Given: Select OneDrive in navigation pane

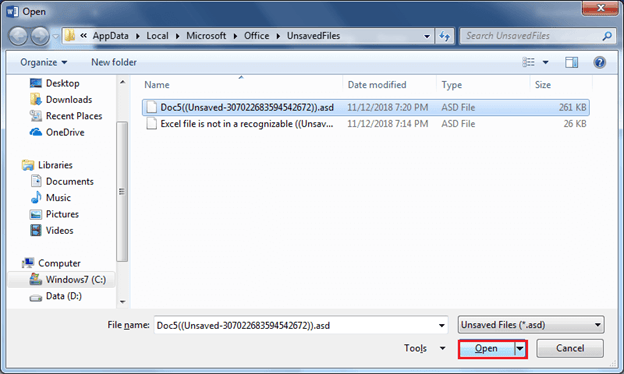Looking at the screenshot, I should 57,132.
